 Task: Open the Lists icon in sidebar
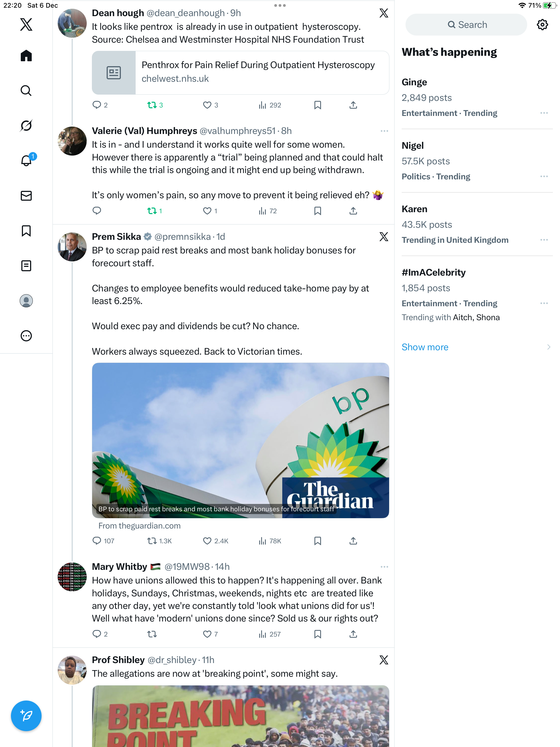pyautogui.click(x=26, y=266)
